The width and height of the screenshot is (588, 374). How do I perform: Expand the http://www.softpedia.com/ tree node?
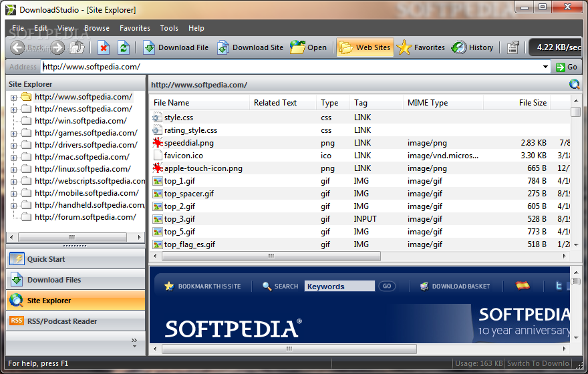(13, 98)
